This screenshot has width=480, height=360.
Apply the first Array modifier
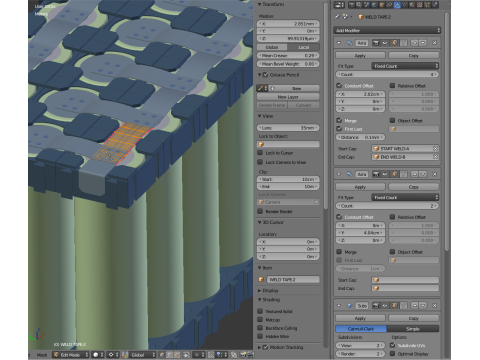pyautogui.click(x=360, y=56)
